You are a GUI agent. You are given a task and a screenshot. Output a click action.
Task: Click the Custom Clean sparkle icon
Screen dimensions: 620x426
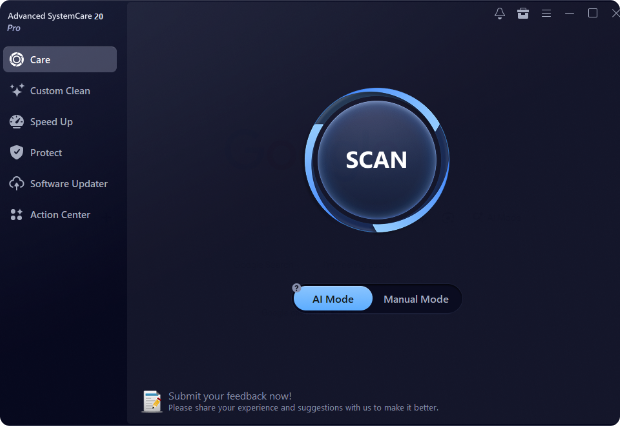(17, 90)
